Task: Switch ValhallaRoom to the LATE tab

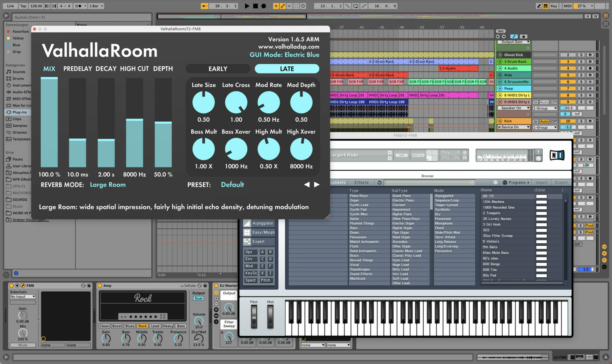Action: [x=287, y=69]
